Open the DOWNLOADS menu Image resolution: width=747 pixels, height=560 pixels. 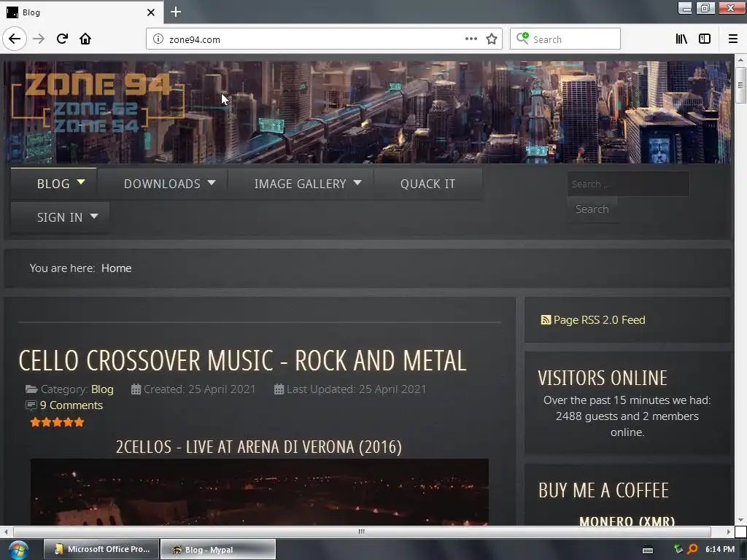[x=162, y=184]
